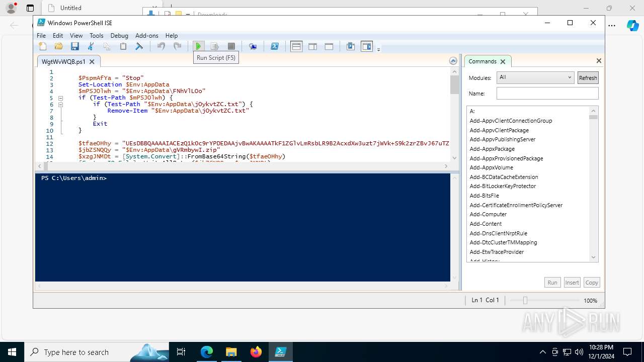Clear the console pane icon
This screenshot has width=644, height=362.
[x=139, y=46]
